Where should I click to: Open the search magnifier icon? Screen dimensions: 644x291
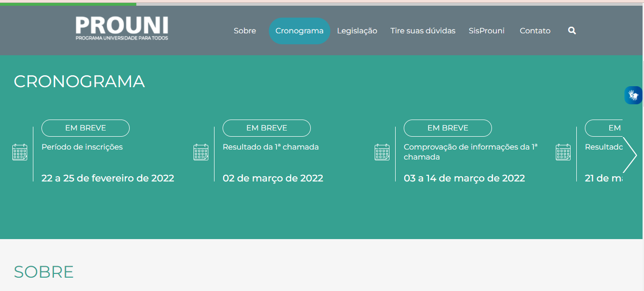coord(572,30)
